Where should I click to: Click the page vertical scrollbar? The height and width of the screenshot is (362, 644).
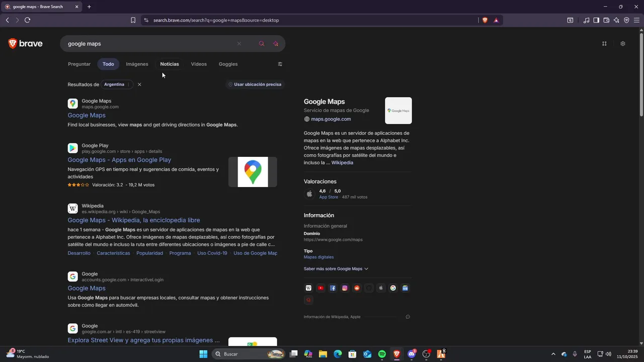(x=641, y=75)
